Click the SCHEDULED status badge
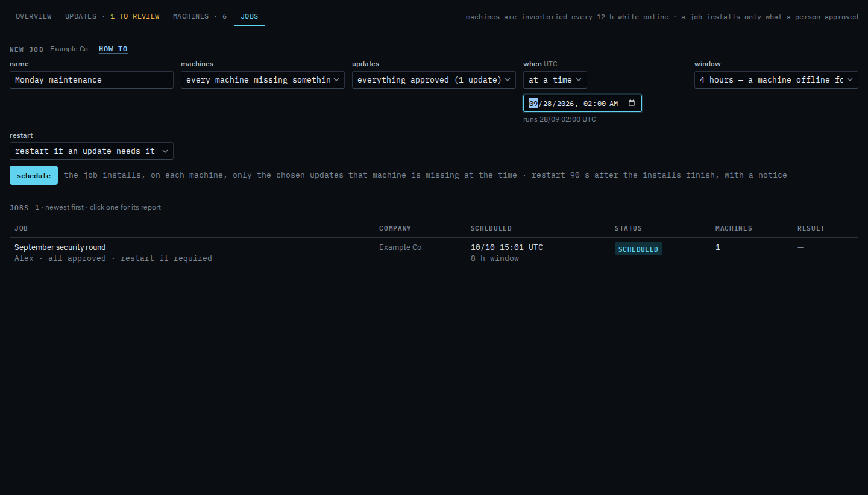This screenshot has width=868, height=495. pyautogui.click(x=638, y=249)
